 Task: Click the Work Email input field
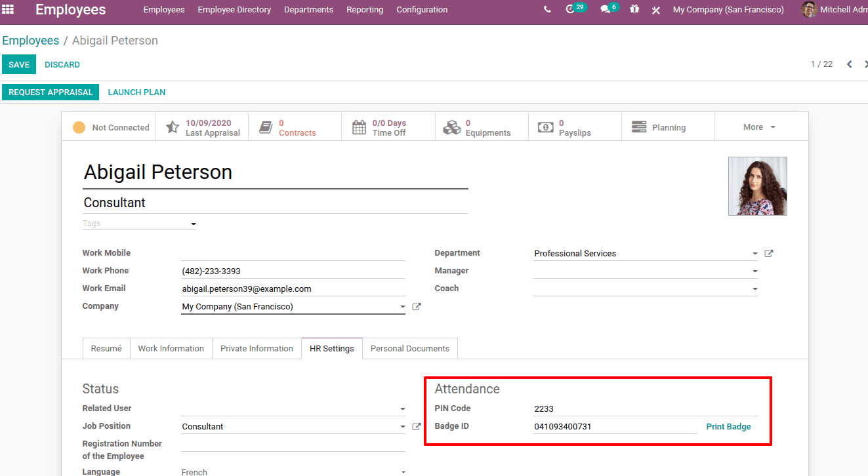click(293, 288)
